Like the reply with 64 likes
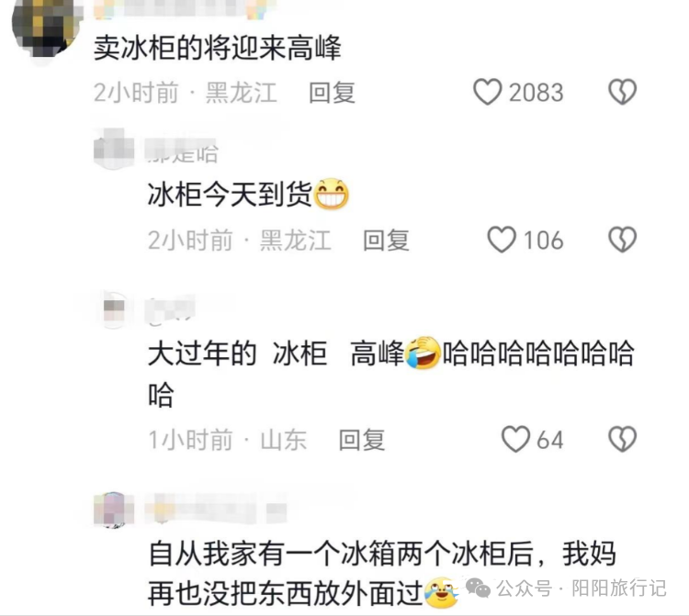Viewport: 689px width, 616px height. pyautogui.click(x=515, y=439)
